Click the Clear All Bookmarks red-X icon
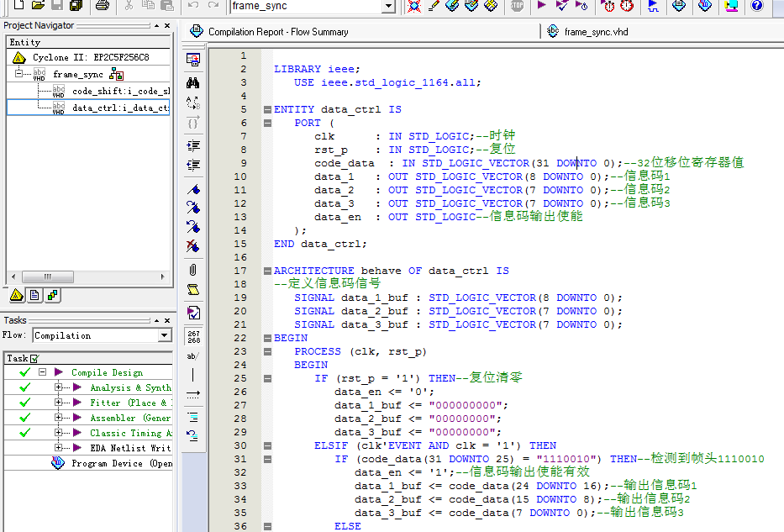 coord(193,247)
